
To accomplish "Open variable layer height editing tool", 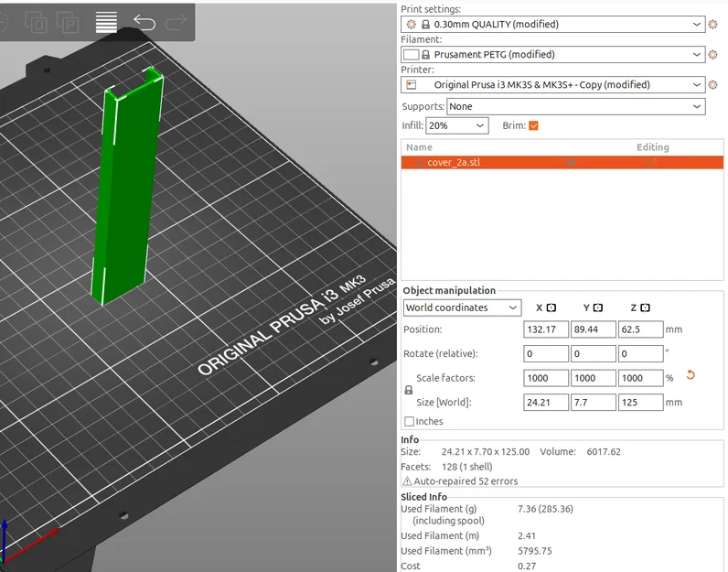I will [x=106, y=22].
